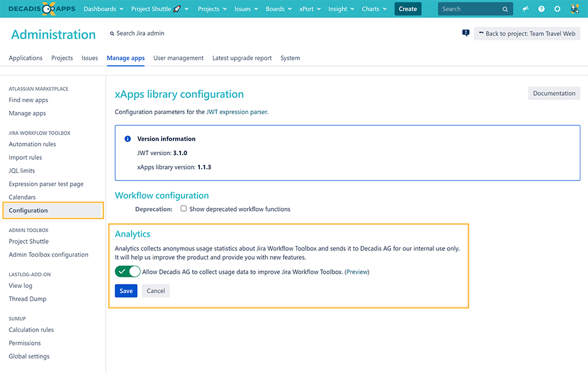Click the Cancel button

156,291
